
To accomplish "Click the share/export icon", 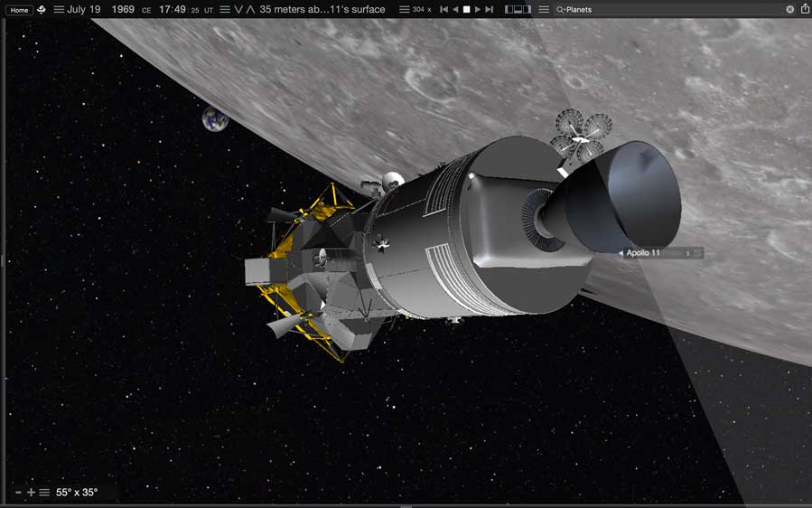I will tap(805, 9).
